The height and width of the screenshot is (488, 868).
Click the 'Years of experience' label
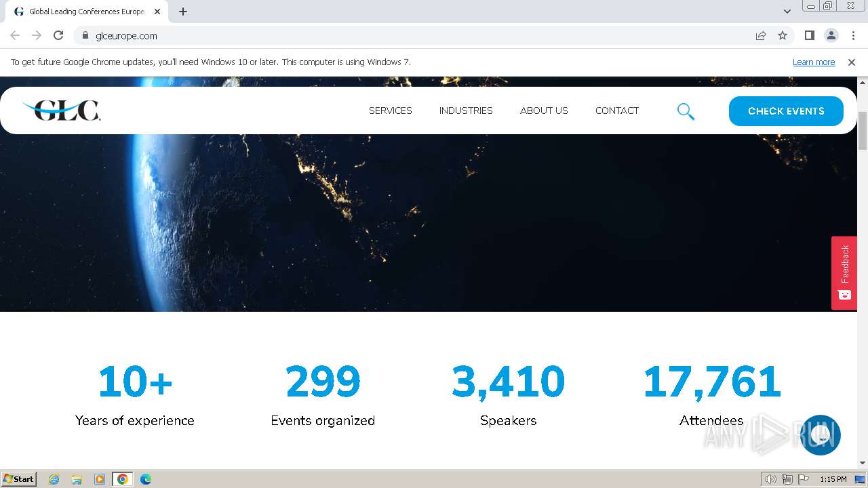[135, 420]
